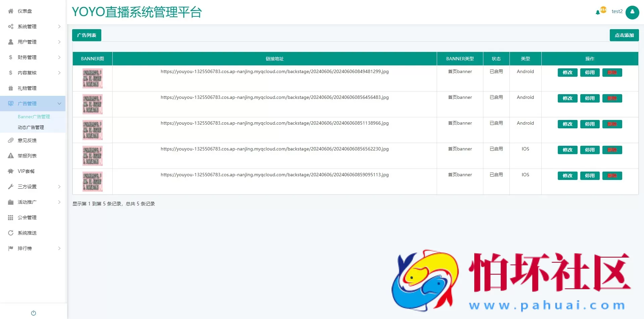Open the 动态广告管理 submenu item
The width and height of the screenshot is (644, 319).
(x=31, y=127)
